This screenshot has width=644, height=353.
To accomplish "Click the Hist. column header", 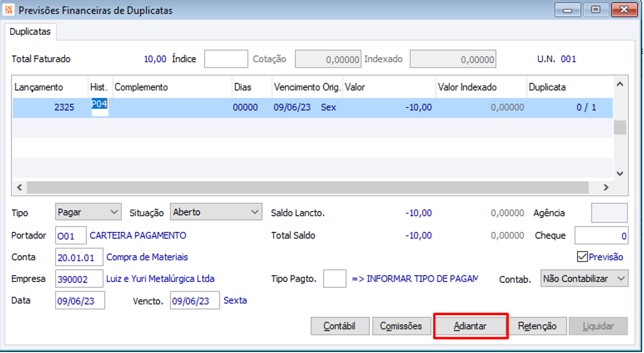I will click(x=100, y=87).
